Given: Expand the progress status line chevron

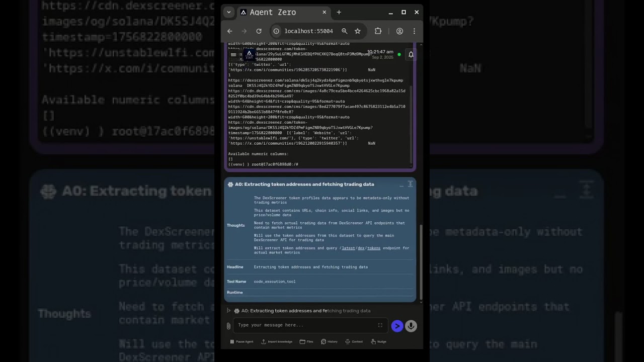Looking at the screenshot, I should 228,311.
